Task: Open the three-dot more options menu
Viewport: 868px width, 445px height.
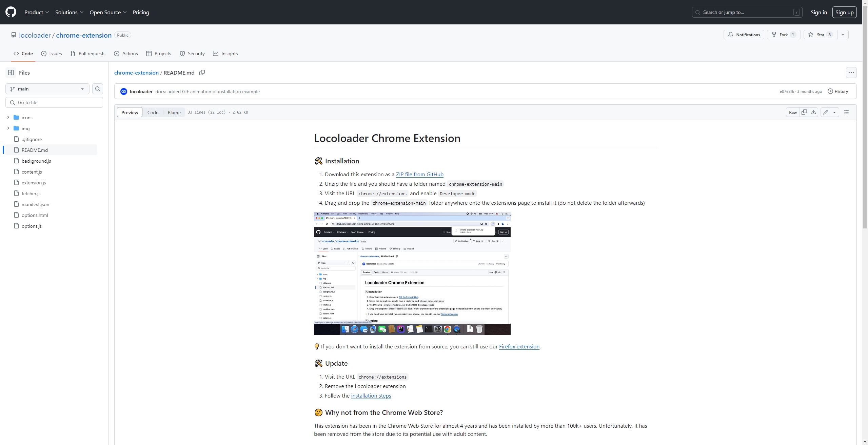Action: tap(851, 73)
